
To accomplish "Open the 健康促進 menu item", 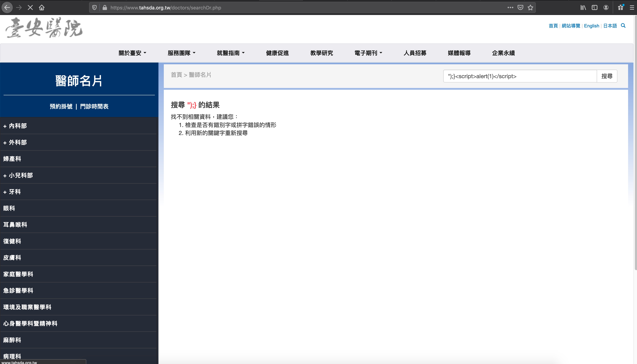I will [277, 53].
